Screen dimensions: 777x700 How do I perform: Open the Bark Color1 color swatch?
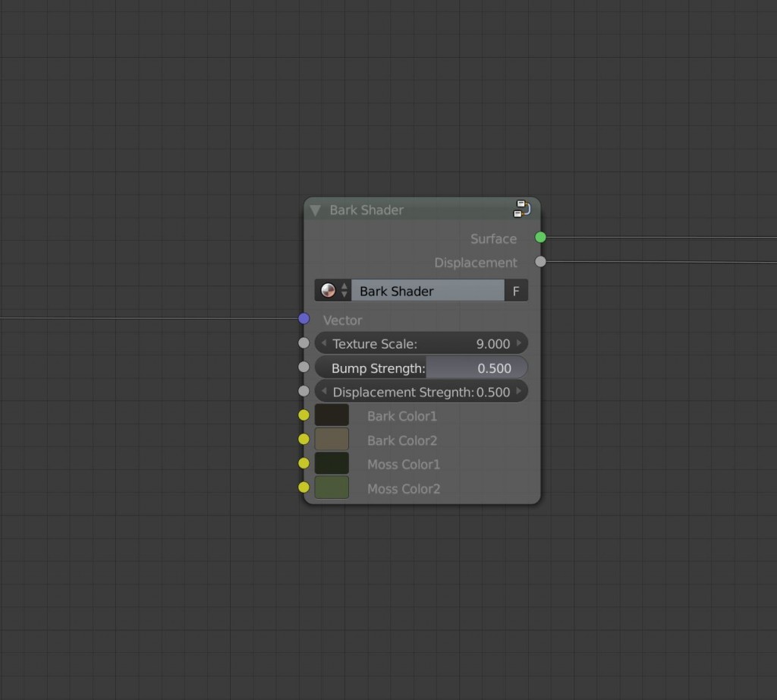tap(331, 415)
